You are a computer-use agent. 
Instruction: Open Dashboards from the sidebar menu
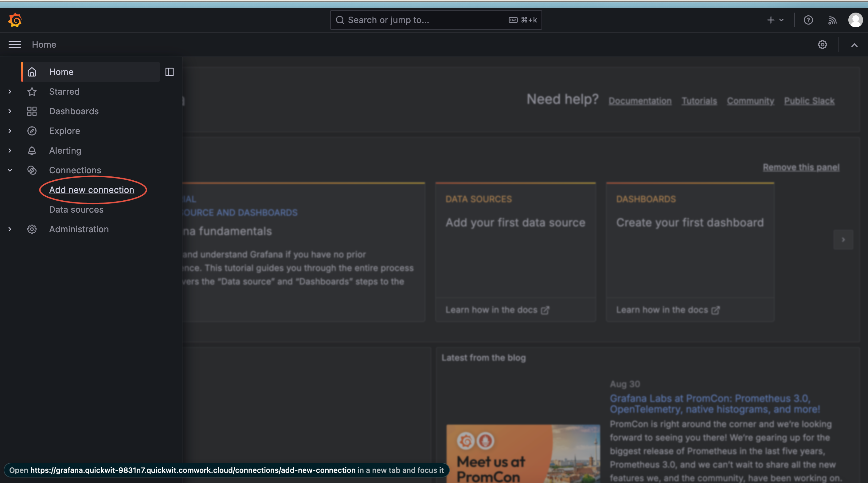(74, 111)
